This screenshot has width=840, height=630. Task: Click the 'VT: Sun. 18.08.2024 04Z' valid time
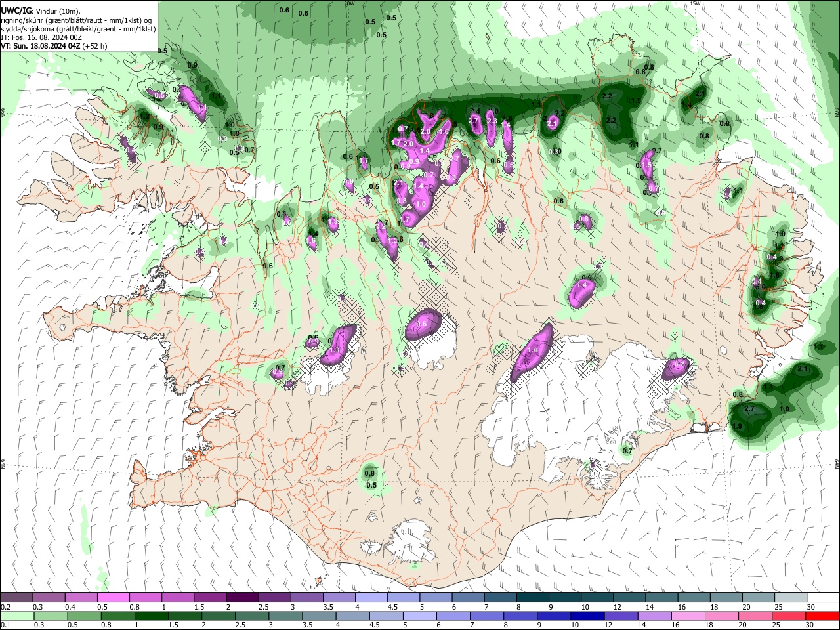pyautogui.click(x=41, y=46)
